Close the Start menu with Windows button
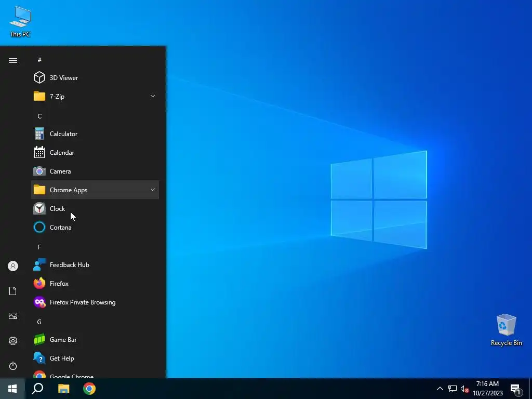This screenshot has height=399, width=532. [12, 389]
